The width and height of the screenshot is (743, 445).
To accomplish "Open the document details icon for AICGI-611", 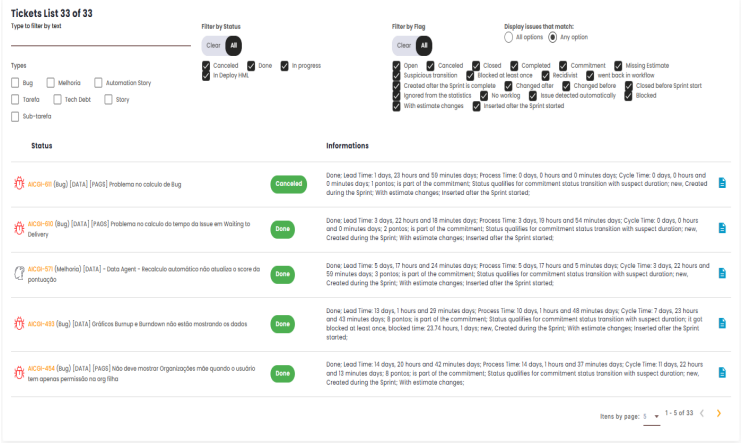I will pos(722,183).
